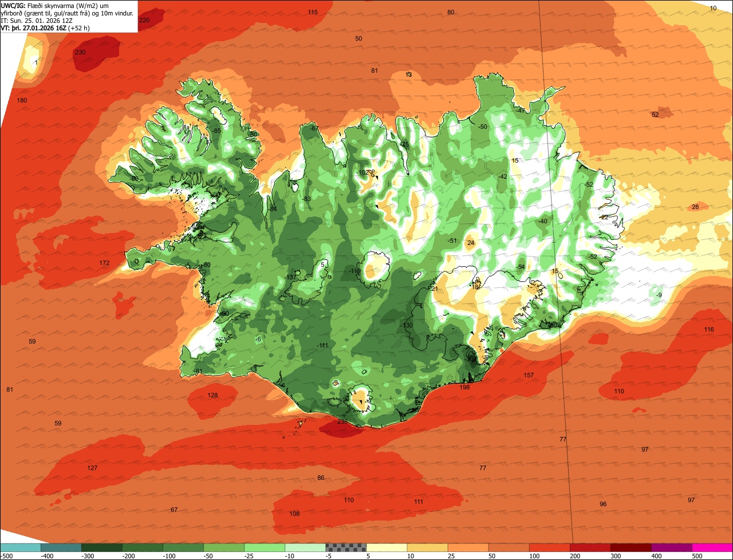733x560 pixels.
Task: Click the 127 value in the southwest ocean
Action: [92, 468]
